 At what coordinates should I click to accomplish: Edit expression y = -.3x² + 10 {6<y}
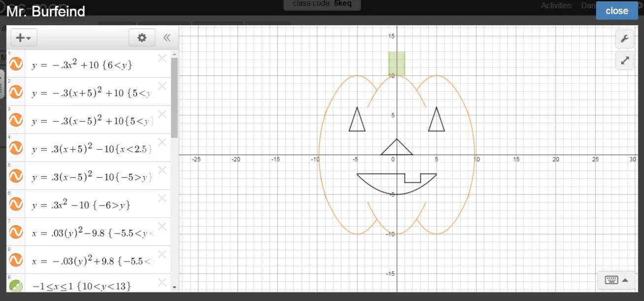click(x=82, y=65)
